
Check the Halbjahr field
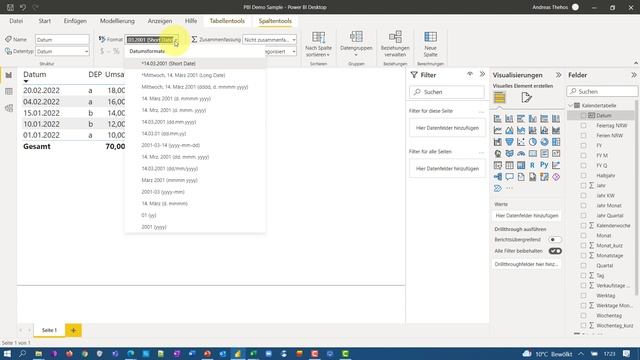click(583, 176)
